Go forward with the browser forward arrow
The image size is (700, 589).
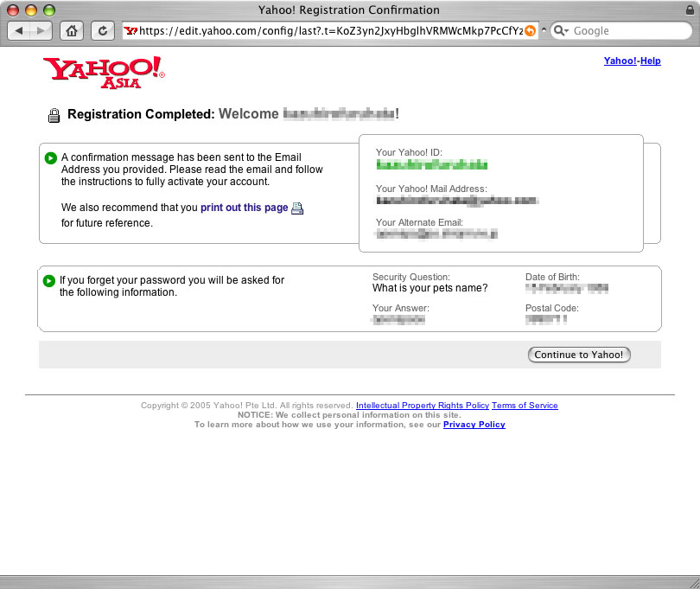[41, 31]
